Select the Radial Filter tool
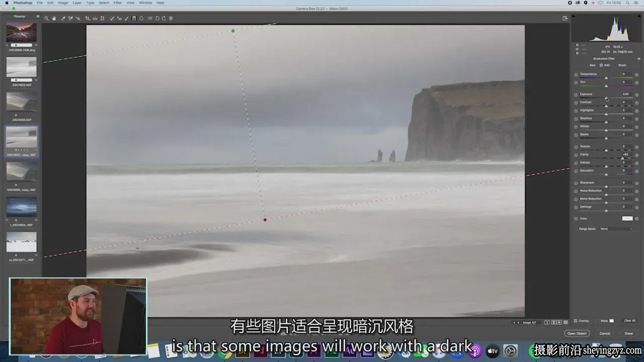This screenshot has height=362, width=644. pos(141,19)
